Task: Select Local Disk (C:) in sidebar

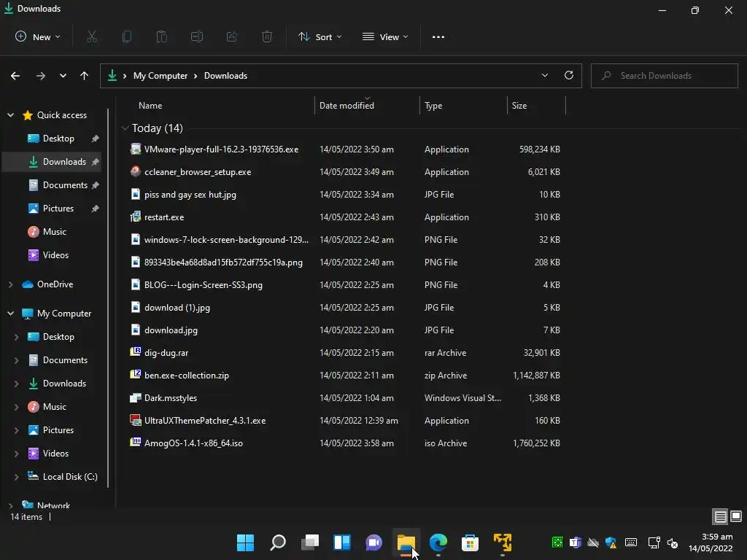Action: (x=70, y=477)
